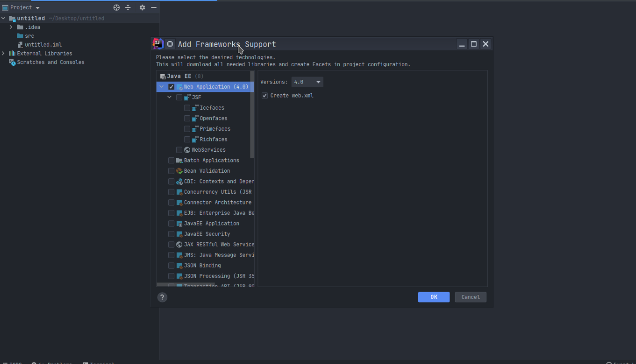Click the Batch Applications folder icon
The height and width of the screenshot is (364, 636).
(179, 160)
